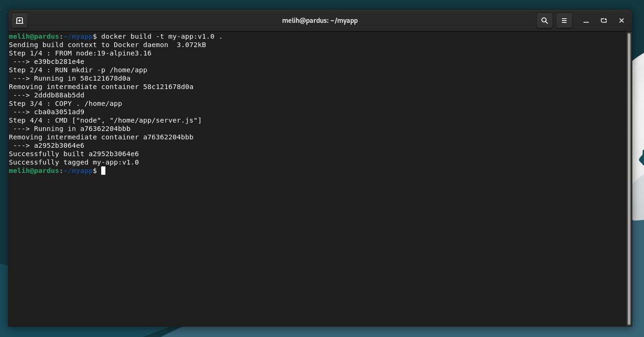This screenshot has height=337, width=644.
Task: Click the '---> a2952b3064e6' line
Action: point(48,145)
